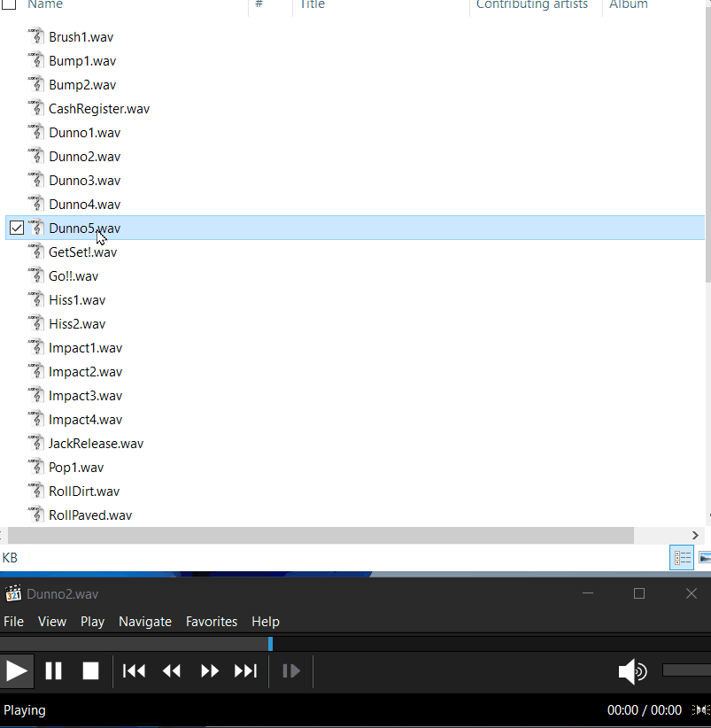Switch Explorer to details view
The height and width of the screenshot is (728, 711).
(x=682, y=557)
